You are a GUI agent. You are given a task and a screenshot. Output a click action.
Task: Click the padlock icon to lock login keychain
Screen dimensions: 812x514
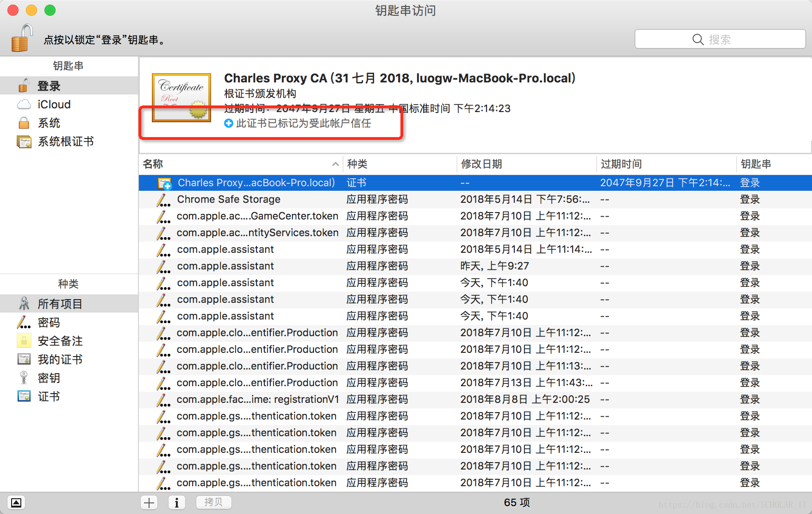pyautogui.click(x=22, y=38)
